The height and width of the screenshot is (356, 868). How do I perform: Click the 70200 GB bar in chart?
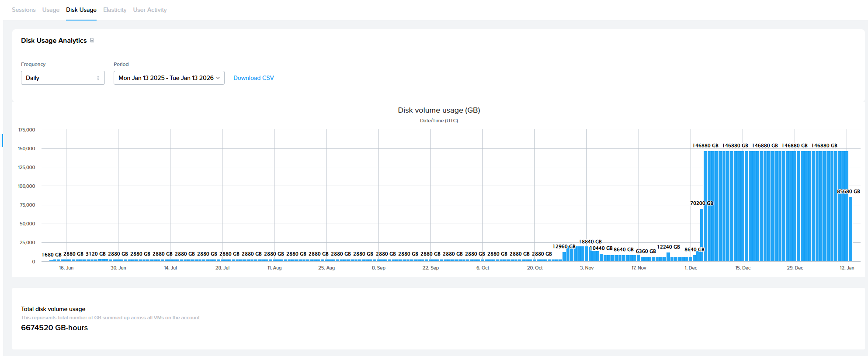701,235
